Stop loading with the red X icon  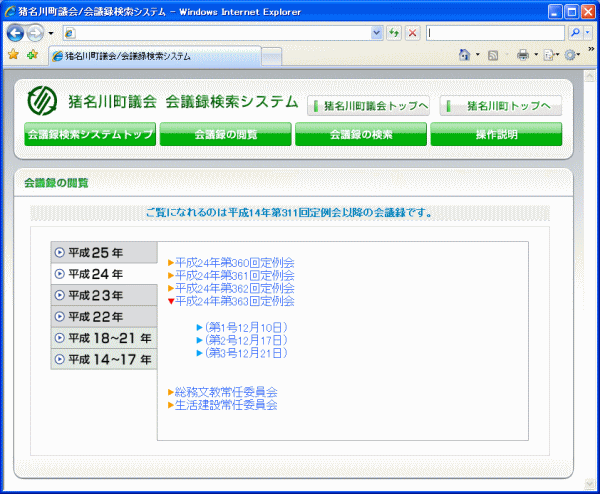point(412,33)
